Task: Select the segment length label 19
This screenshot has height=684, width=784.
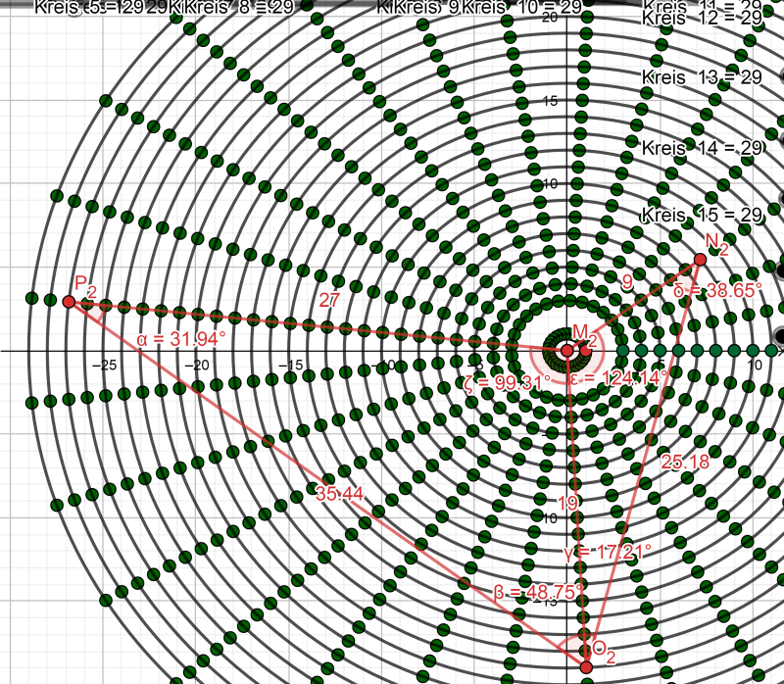Action: click(567, 503)
